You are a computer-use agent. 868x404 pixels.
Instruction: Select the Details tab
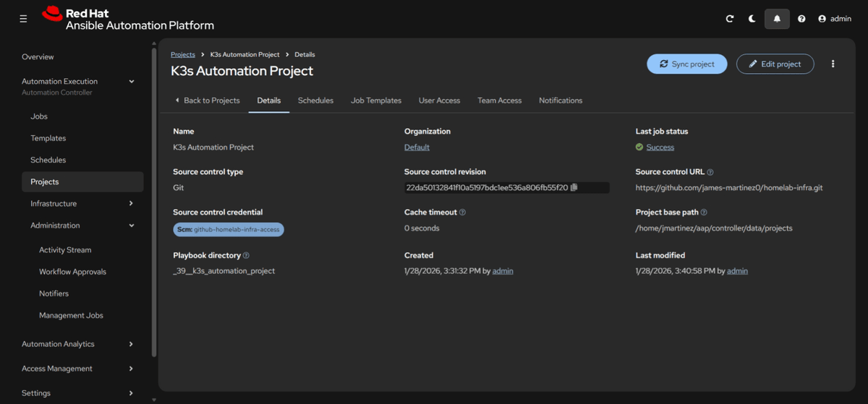click(269, 100)
